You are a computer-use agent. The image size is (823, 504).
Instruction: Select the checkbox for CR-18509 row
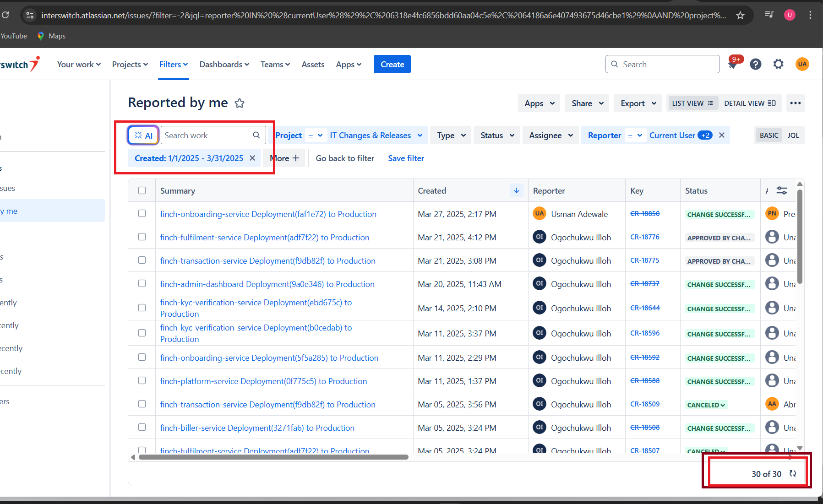pos(142,404)
